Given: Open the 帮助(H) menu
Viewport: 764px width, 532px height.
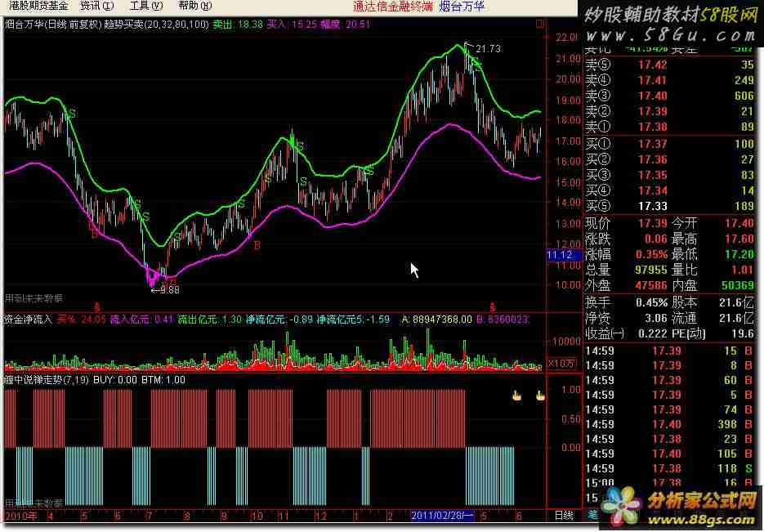Looking at the screenshot, I should coord(195,6).
